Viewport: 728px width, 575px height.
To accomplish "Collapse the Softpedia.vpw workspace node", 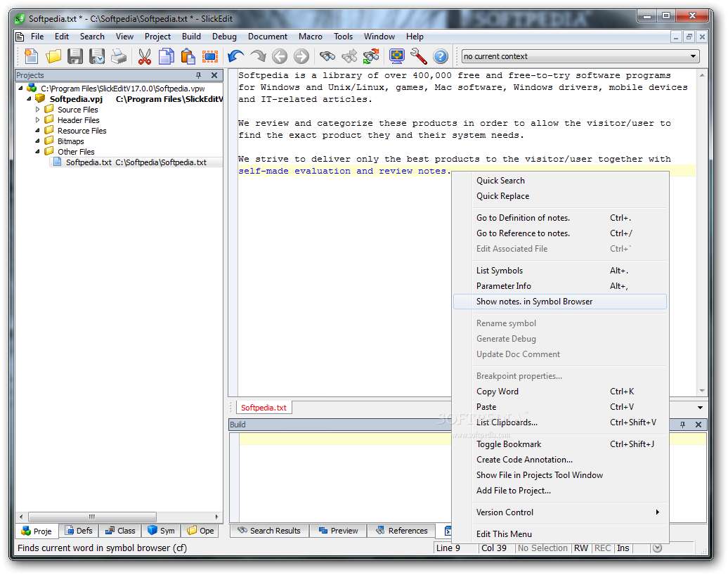I will [x=20, y=88].
